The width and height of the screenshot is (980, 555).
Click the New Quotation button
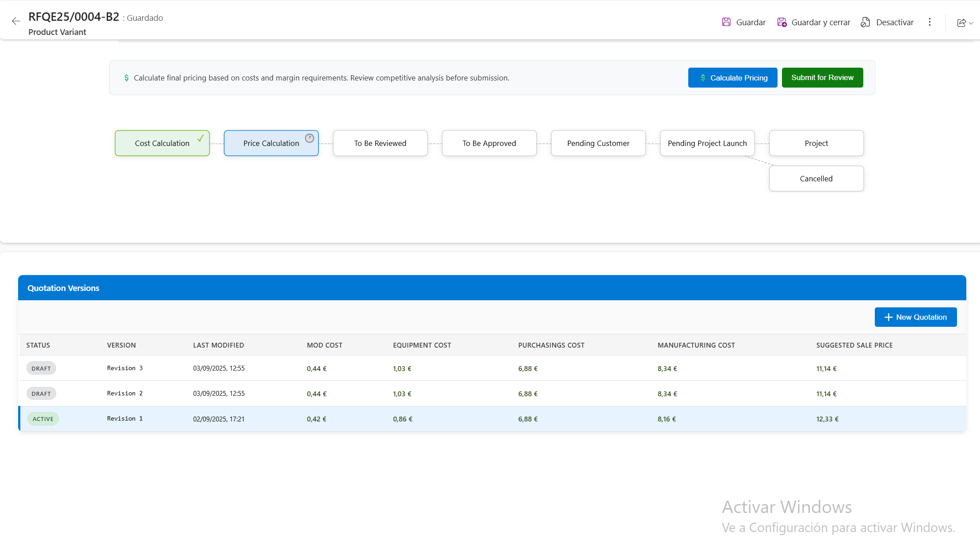point(915,317)
